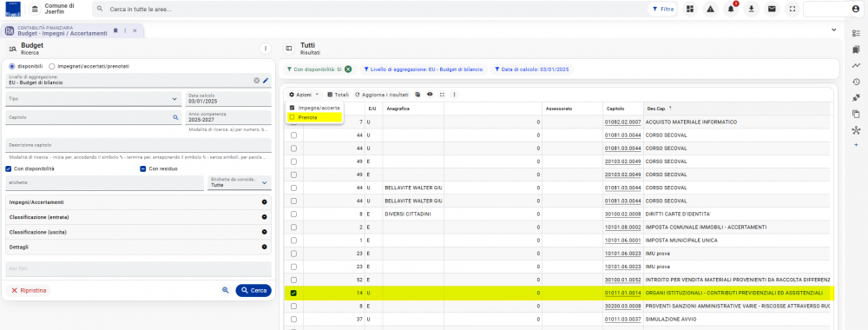Screen dimensions: 868x330
Task: Check the SIMULAZIONE AVVIO row checkbox
Action: coord(293,320)
